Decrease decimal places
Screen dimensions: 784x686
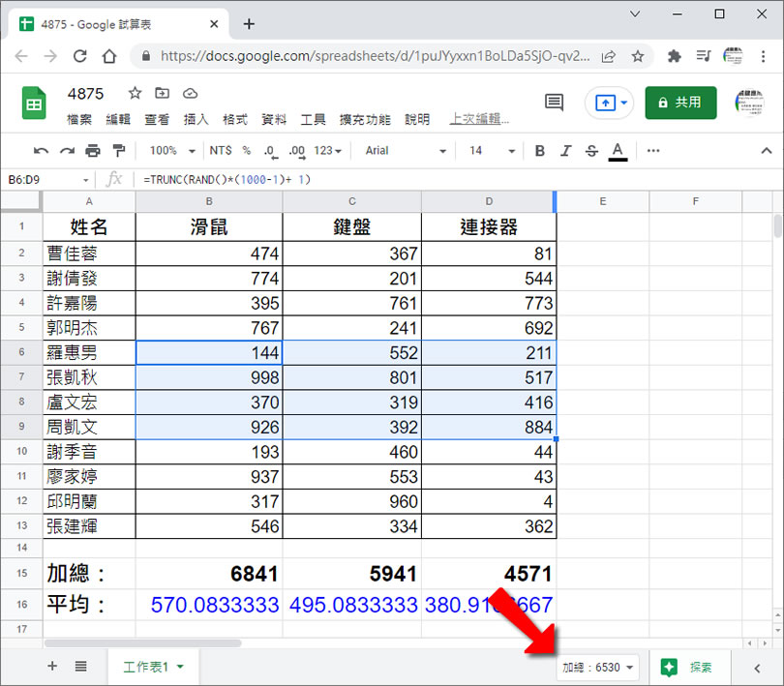pyautogui.click(x=270, y=151)
